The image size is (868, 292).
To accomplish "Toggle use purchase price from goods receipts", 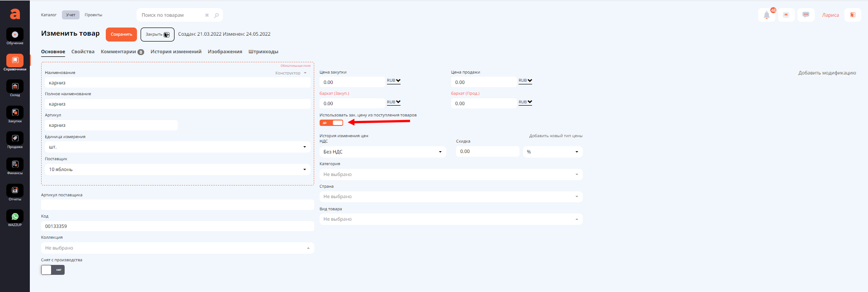I will (x=331, y=123).
